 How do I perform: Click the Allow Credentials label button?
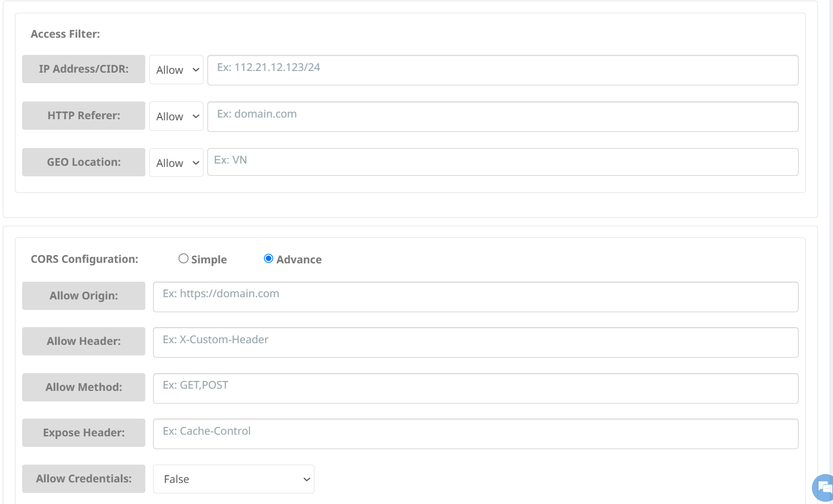click(x=84, y=479)
